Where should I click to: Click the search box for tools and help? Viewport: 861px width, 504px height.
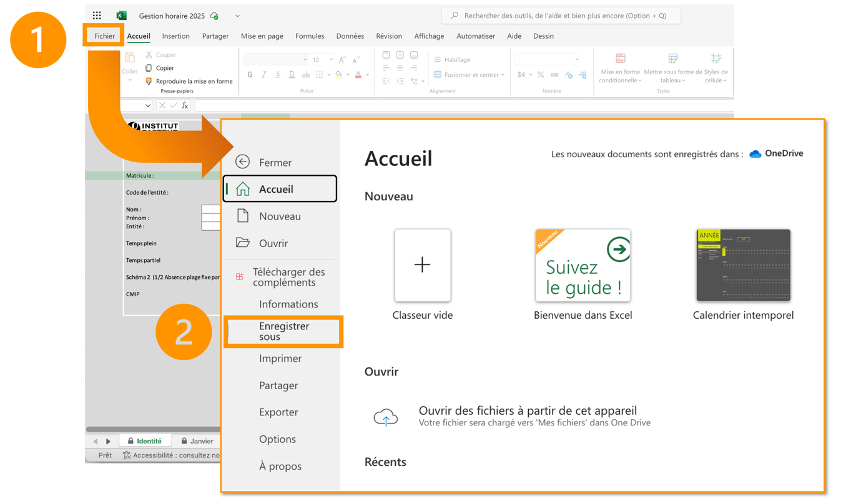pyautogui.click(x=562, y=16)
